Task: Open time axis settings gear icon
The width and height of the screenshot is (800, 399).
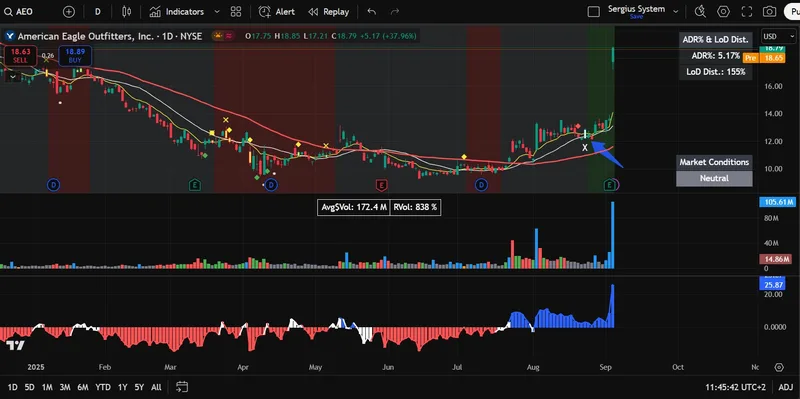Action: pyautogui.click(x=779, y=367)
